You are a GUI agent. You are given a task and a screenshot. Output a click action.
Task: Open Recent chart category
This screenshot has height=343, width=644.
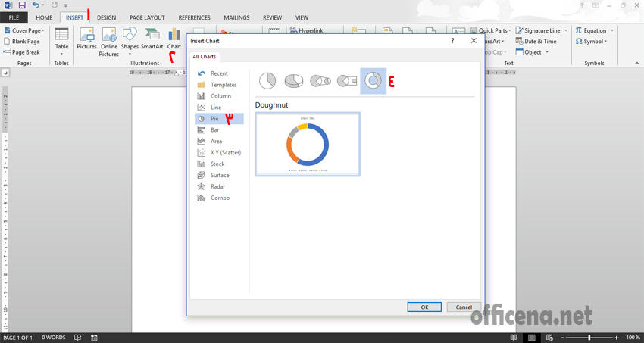219,73
